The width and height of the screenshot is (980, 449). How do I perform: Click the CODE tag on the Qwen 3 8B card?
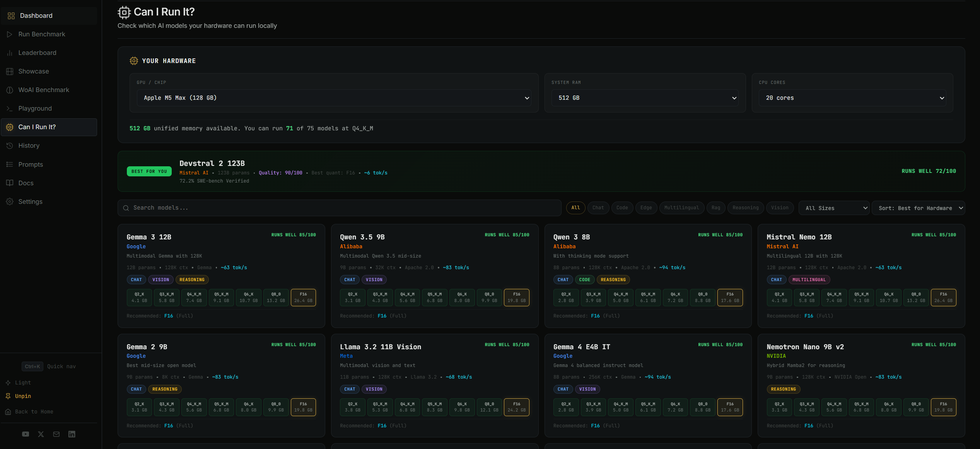pyautogui.click(x=585, y=280)
